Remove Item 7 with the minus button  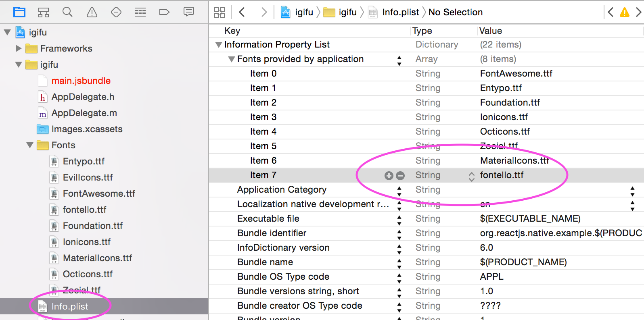click(x=400, y=175)
